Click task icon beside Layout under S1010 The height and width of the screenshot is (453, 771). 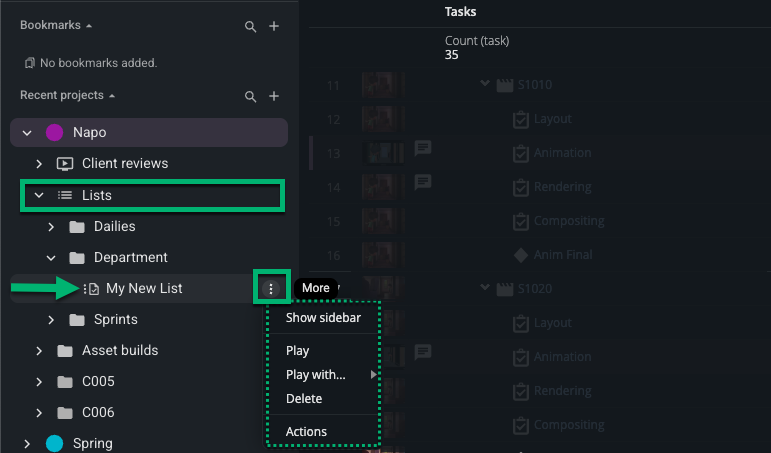tap(521, 120)
